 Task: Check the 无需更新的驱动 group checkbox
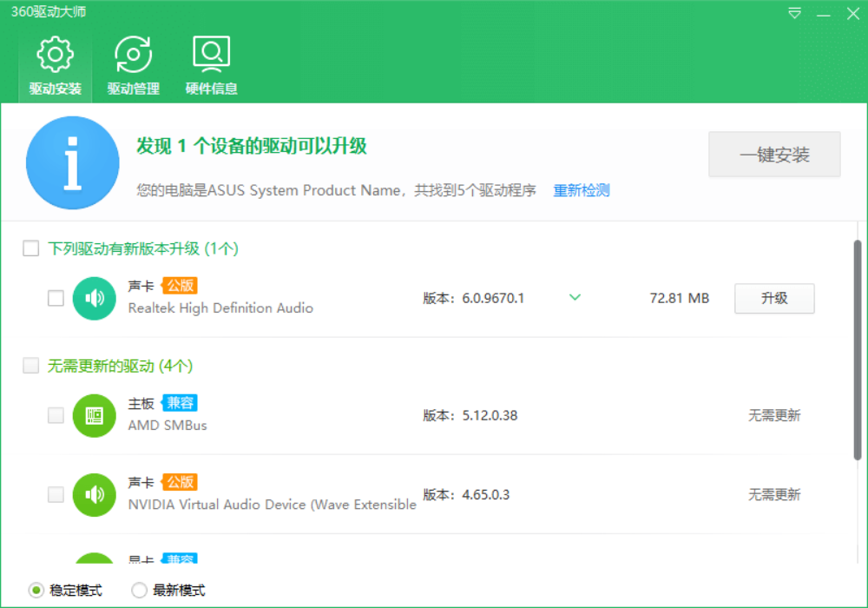point(31,366)
